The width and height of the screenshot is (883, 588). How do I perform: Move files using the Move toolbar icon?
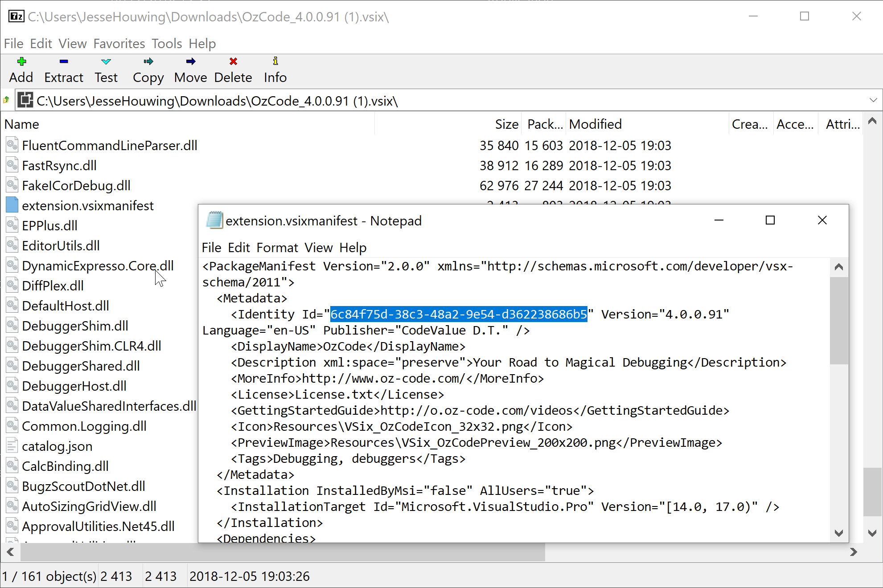(190, 70)
